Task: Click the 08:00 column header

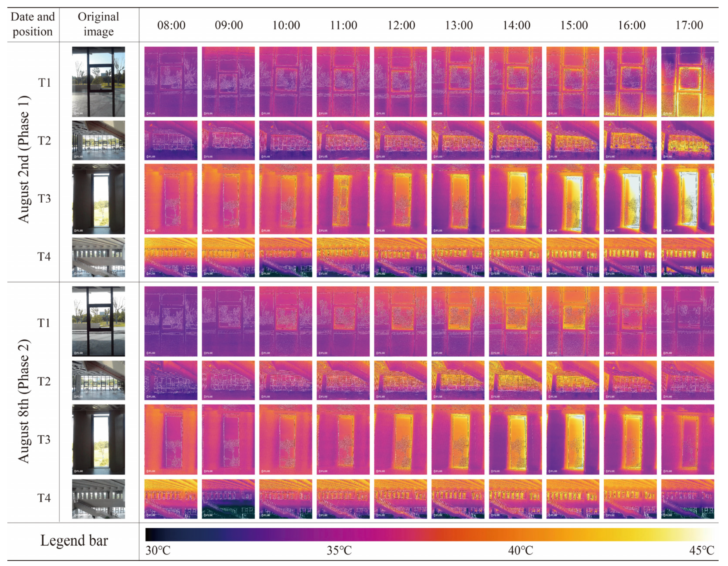Action: [171, 25]
